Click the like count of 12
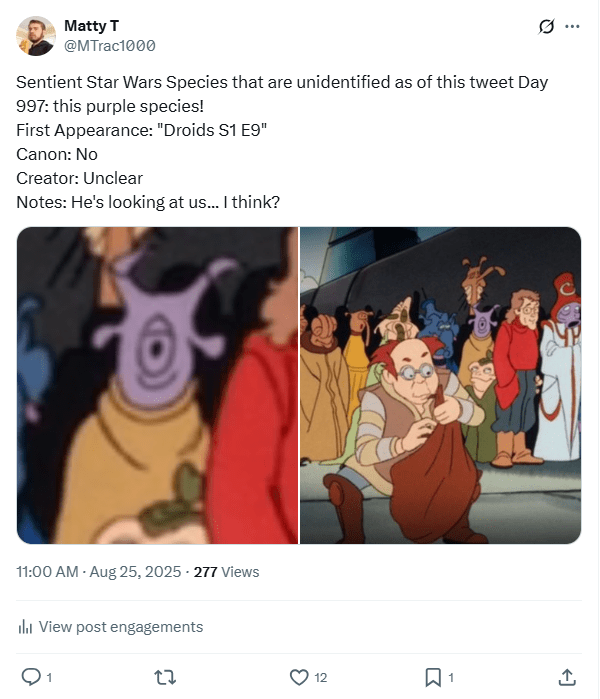The height and width of the screenshot is (699, 600). (x=321, y=678)
